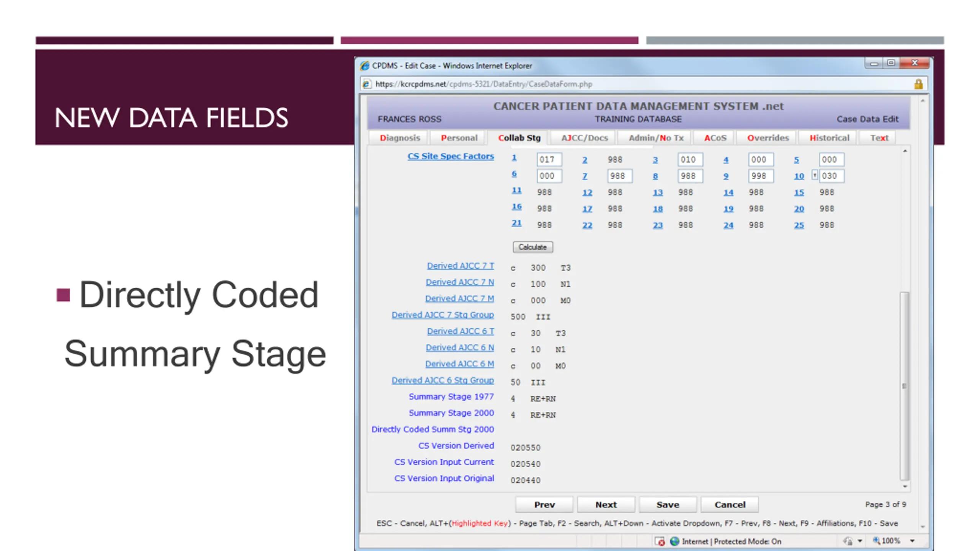Viewport: 980px width, 551px height.
Task: Click the Calculate button
Action: coord(532,247)
